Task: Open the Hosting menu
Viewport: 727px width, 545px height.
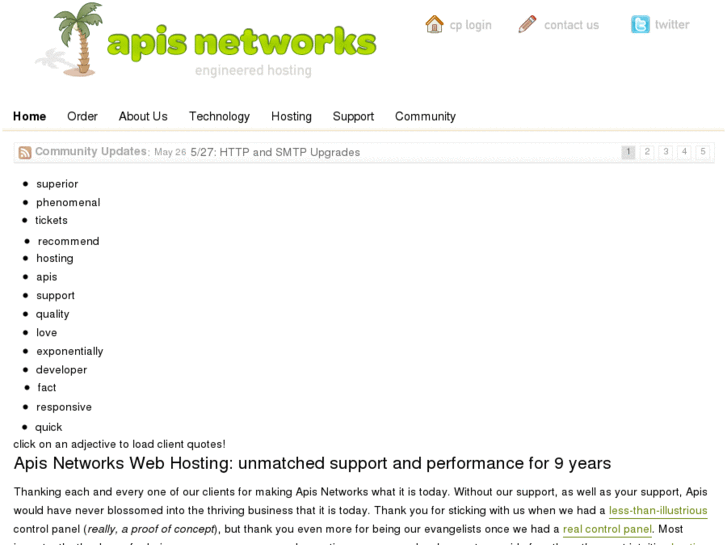Action: coord(291,116)
